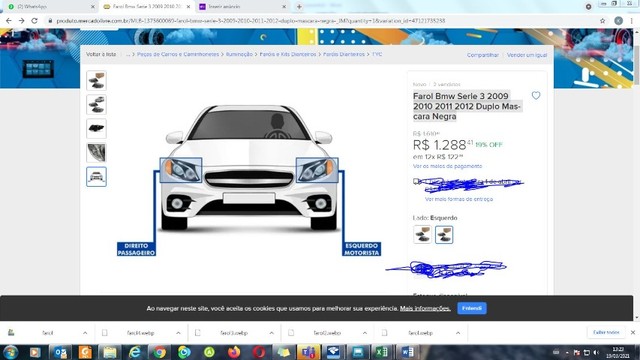
Task: Select the second Lado variation option thumbnail
Action: 444,234
